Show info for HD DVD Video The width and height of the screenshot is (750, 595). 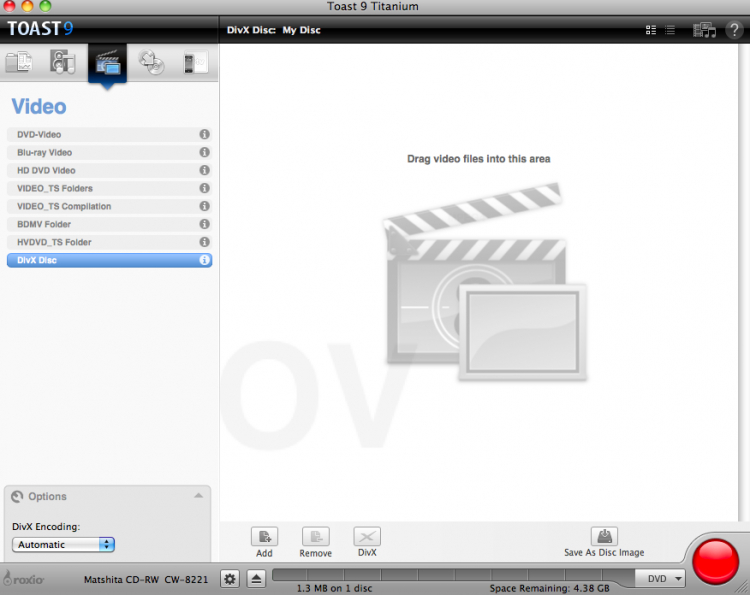204,170
